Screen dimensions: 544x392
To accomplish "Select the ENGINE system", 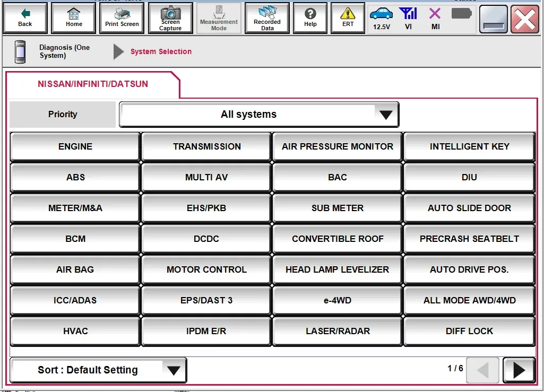I will point(75,146).
